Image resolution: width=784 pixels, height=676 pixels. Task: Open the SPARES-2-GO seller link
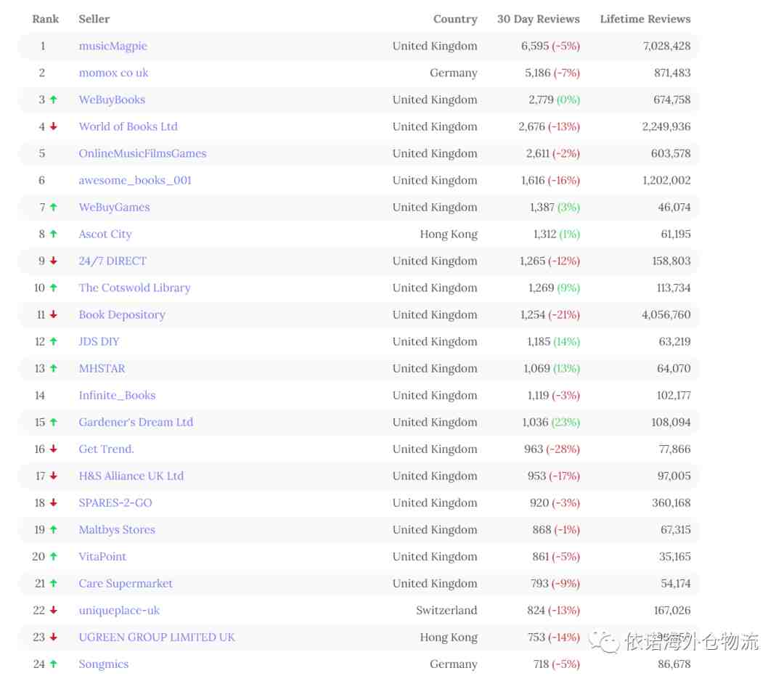[x=115, y=502]
